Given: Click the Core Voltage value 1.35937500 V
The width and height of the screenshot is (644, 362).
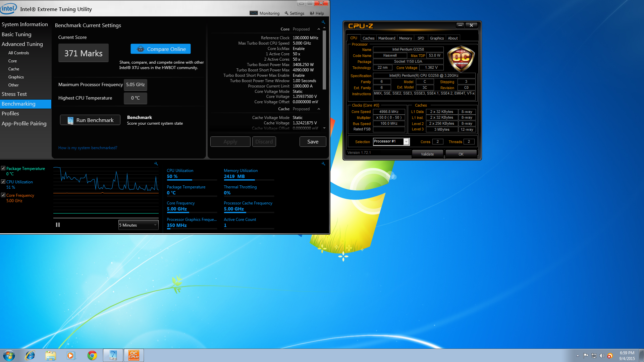Looking at the screenshot, I should click(x=305, y=97).
